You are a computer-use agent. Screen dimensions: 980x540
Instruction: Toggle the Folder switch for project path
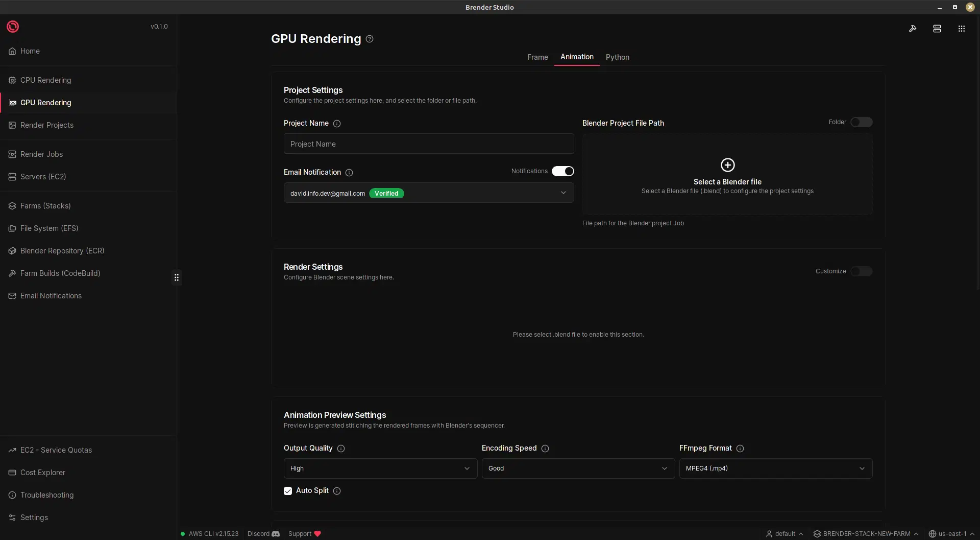tap(861, 122)
